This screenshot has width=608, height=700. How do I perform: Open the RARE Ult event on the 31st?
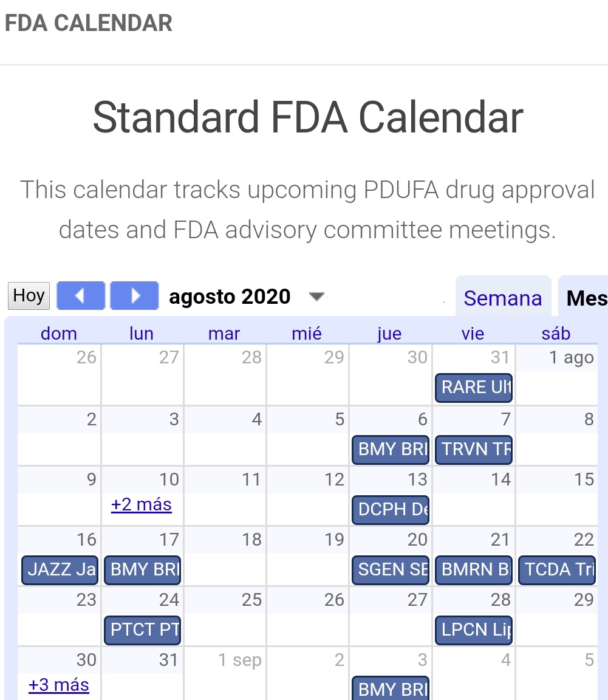[474, 388]
